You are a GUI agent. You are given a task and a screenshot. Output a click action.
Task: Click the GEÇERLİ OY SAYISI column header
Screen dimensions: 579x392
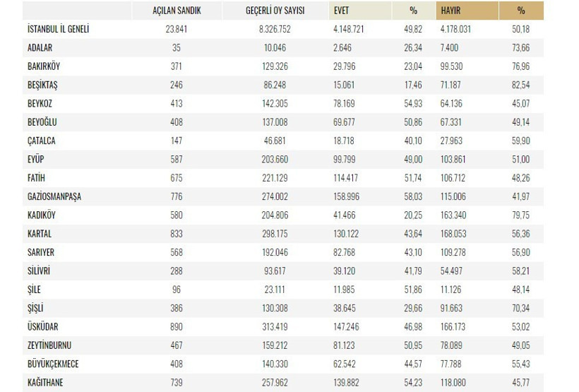click(275, 11)
